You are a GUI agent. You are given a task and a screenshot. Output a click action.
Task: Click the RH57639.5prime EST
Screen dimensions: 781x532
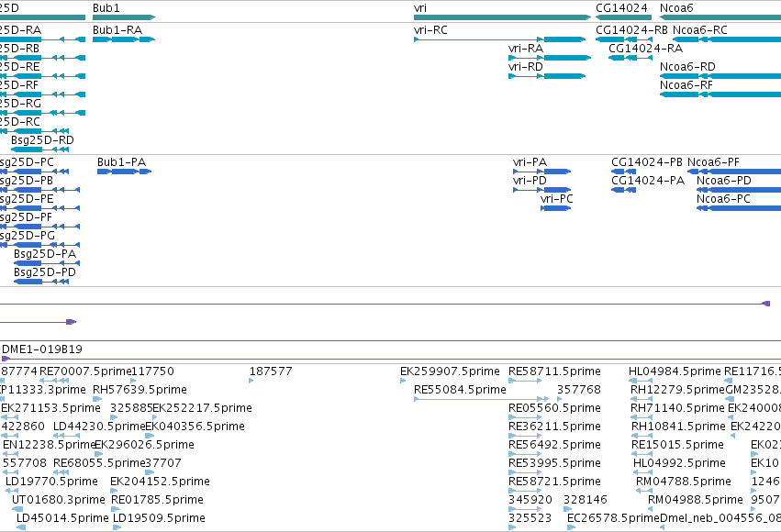point(96,399)
